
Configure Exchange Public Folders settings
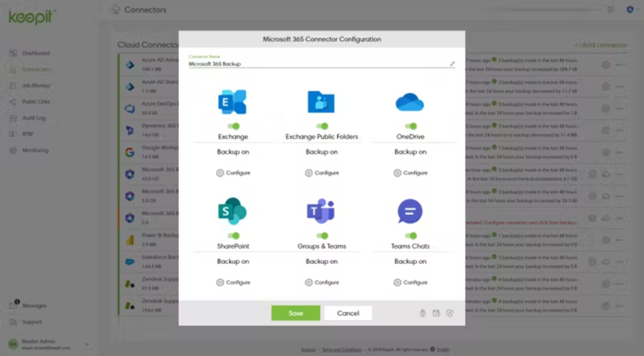click(x=322, y=173)
